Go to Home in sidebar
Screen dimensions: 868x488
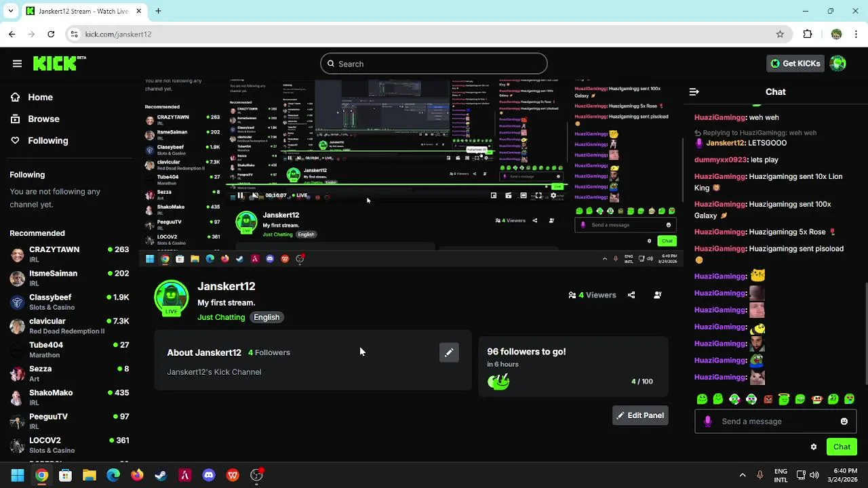pyautogui.click(x=40, y=97)
